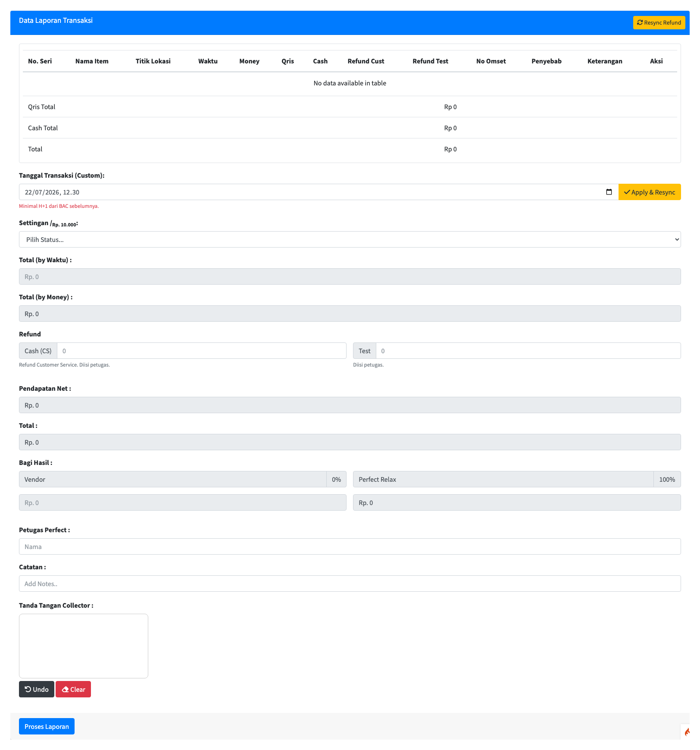
Task: Click the Pendapatan Net field
Action: [x=350, y=405]
